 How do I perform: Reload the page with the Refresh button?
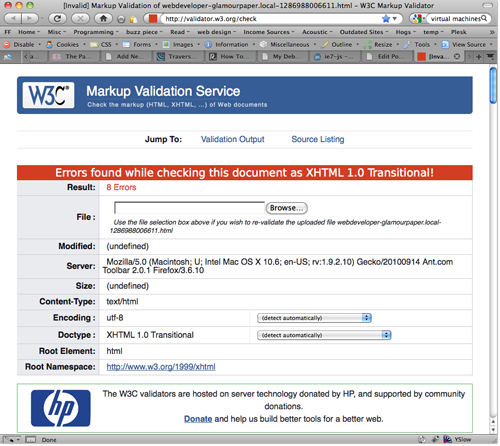(x=58, y=18)
